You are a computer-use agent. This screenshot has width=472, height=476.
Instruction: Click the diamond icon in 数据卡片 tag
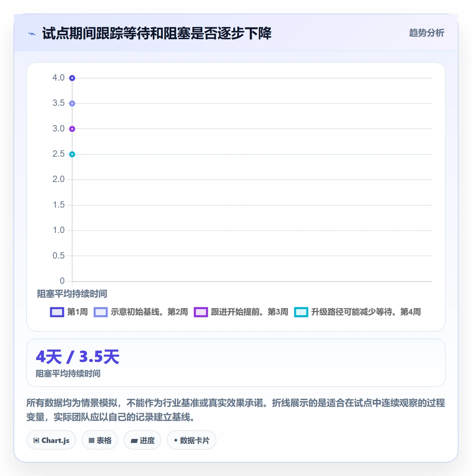(176, 440)
